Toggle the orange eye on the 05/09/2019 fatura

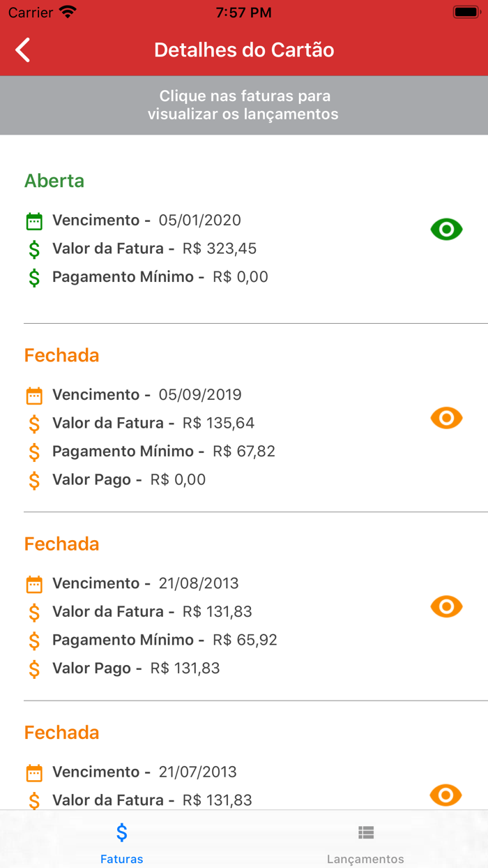(446, 417)
